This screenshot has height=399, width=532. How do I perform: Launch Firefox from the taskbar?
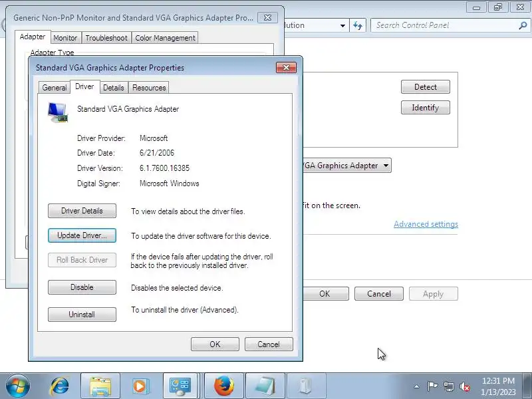(224, 386)
